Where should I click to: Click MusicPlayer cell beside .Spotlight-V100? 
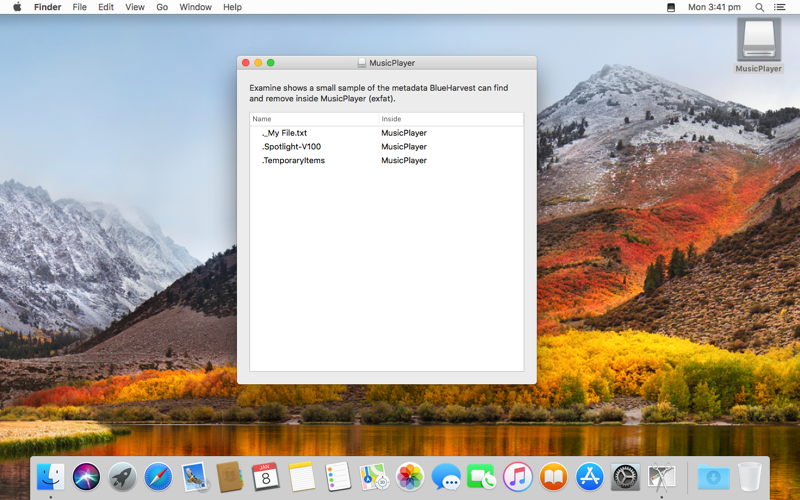point(404,146)
